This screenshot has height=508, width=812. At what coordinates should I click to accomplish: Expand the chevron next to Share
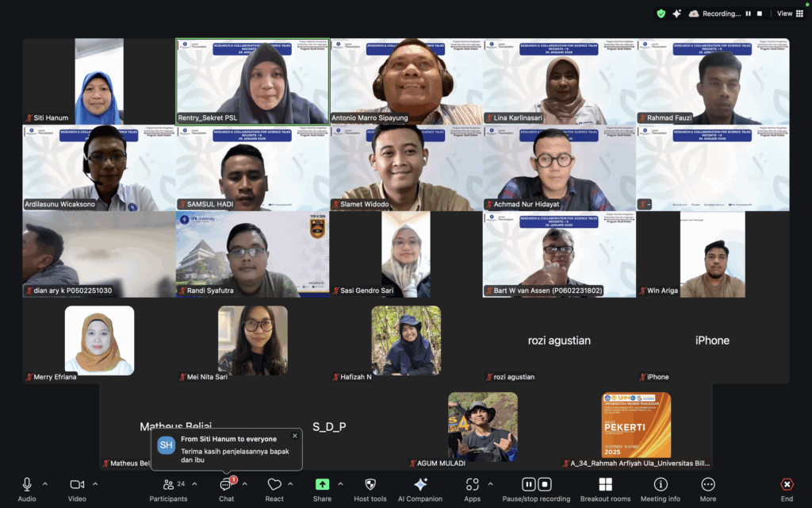341,483
